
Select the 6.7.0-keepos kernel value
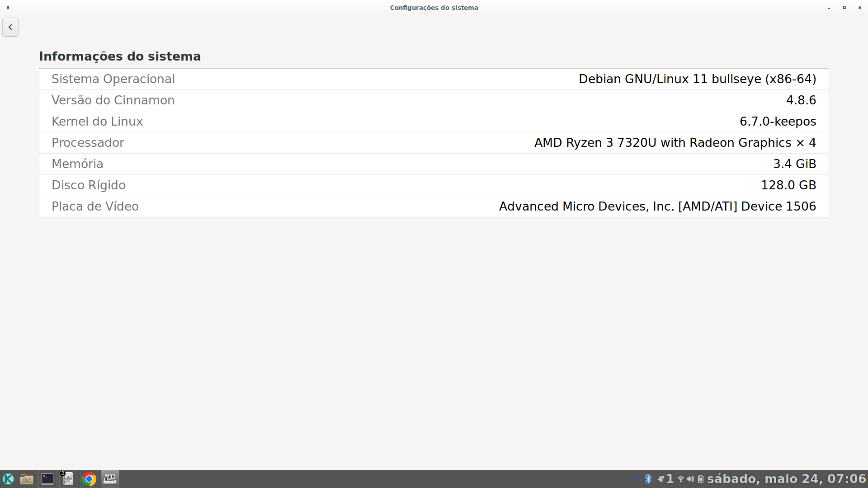coord(778,122)
